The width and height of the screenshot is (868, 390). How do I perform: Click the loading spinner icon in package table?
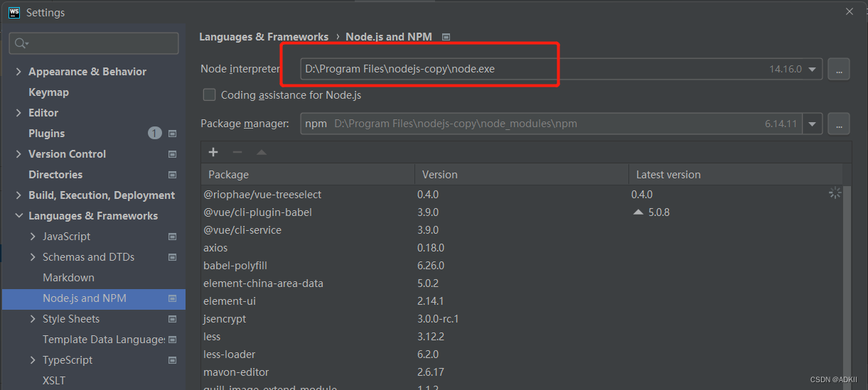coord(835,193)
